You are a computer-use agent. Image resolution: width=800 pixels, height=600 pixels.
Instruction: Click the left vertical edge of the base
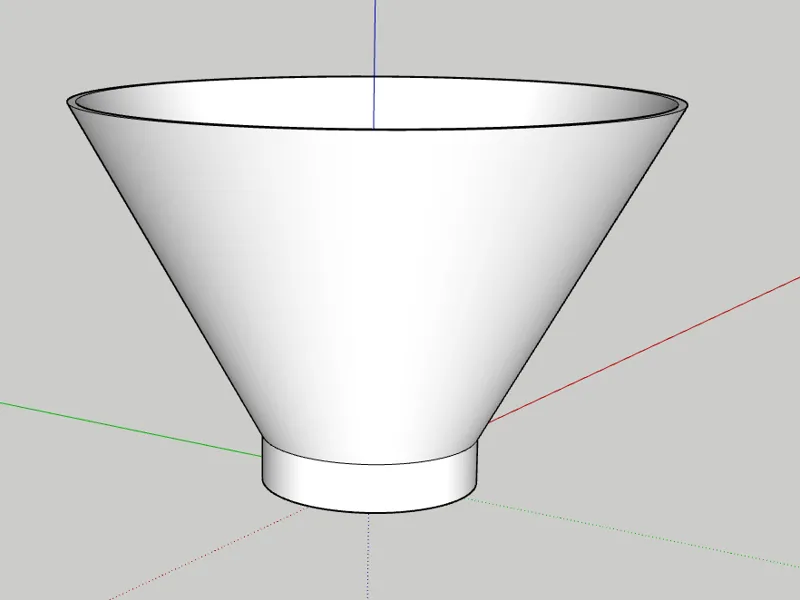point(263,462)
